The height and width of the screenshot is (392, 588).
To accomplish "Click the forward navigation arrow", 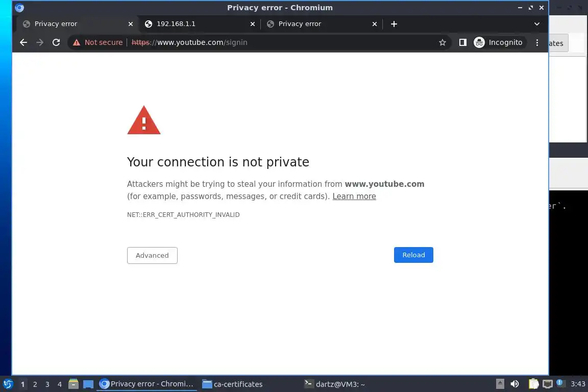I will pyautogui.click(x=40, y=42).
